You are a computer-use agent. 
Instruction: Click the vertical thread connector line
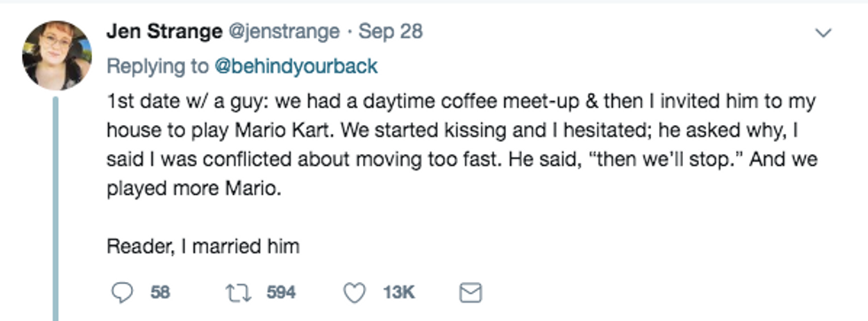coord(55,208)
